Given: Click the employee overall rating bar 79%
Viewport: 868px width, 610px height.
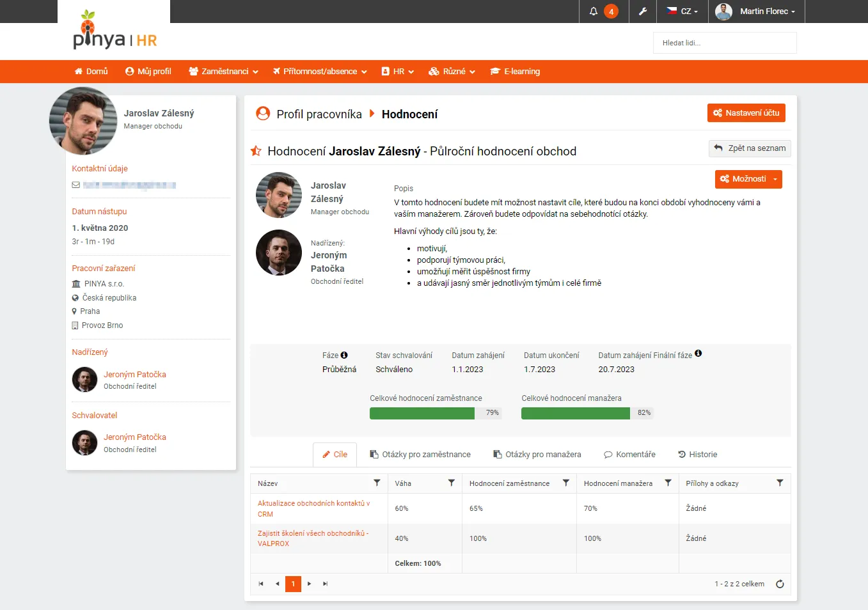Looking at the screenshot, I should tap(436, 413).
